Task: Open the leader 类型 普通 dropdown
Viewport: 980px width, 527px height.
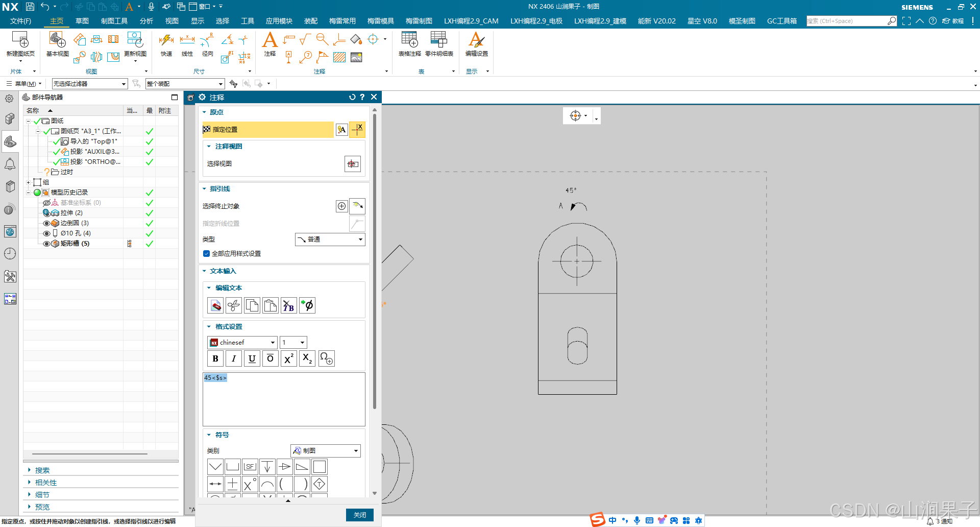Action: coord(330,239)
